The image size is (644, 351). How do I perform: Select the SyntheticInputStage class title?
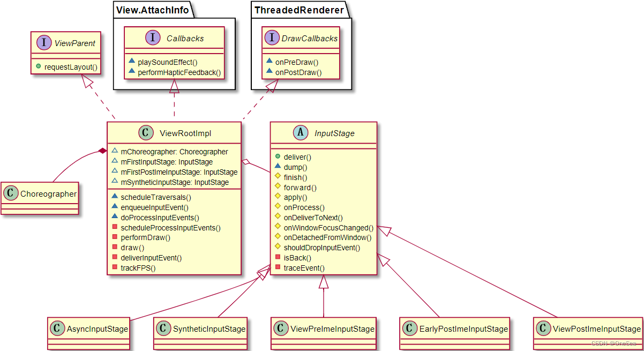208,328
